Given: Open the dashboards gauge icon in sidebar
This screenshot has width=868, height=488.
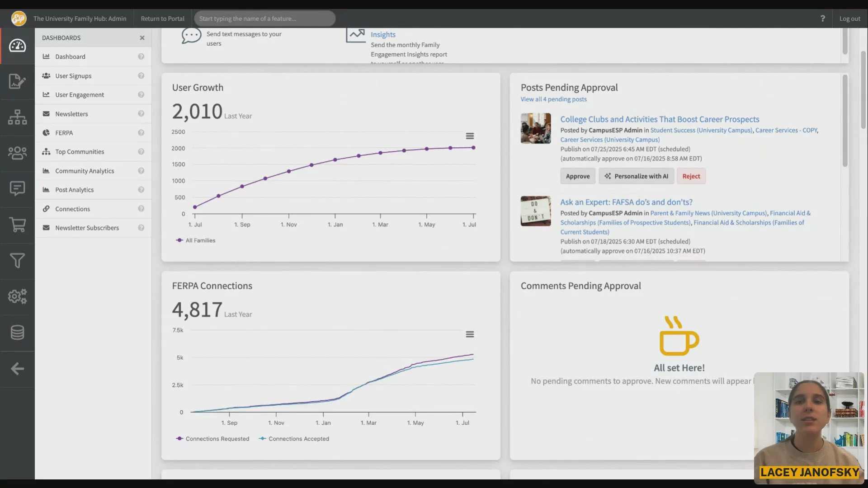Looking at the screenshot, I should [x=17, y=46].
